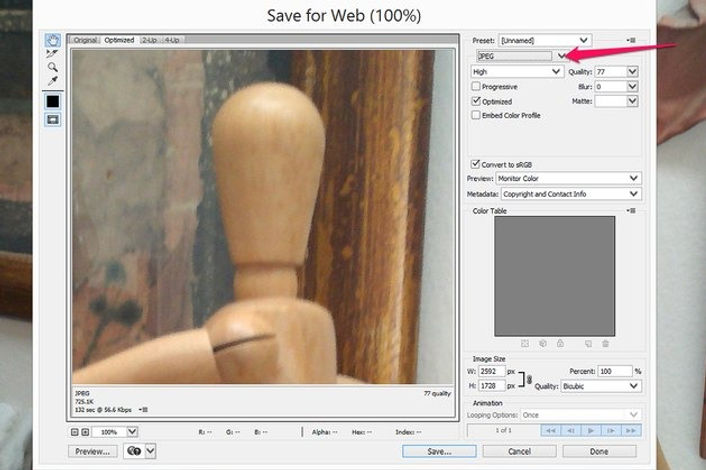This screenshot has height=470, width=706.
Task: Enable Embed Color Profile checkbox
Action: click(x=476, y=115)
